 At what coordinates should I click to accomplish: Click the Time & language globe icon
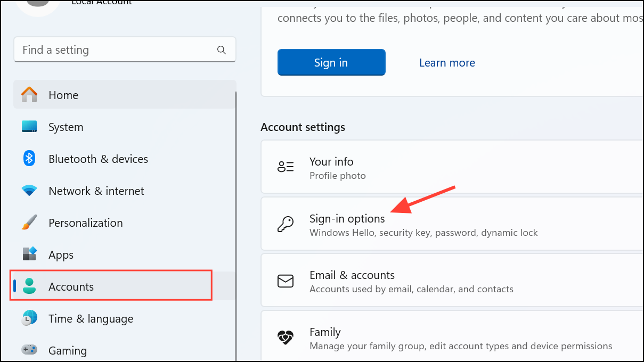tap(29, 318)
